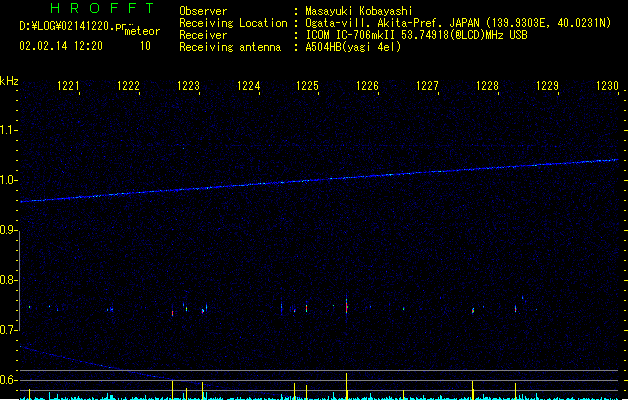Select the log file path D:¥LOG¥02141220
Screen dimensions: 629x400
[72, 26]
